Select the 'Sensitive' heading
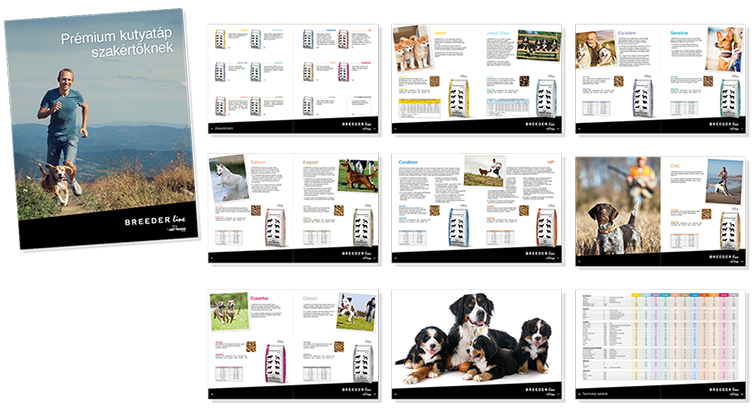 [x=679, y=33]
